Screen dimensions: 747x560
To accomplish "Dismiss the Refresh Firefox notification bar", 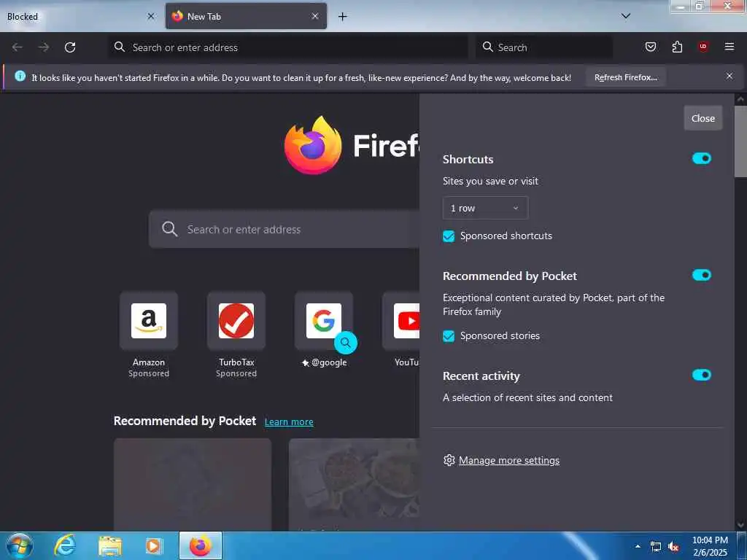I will coord(729,76).
